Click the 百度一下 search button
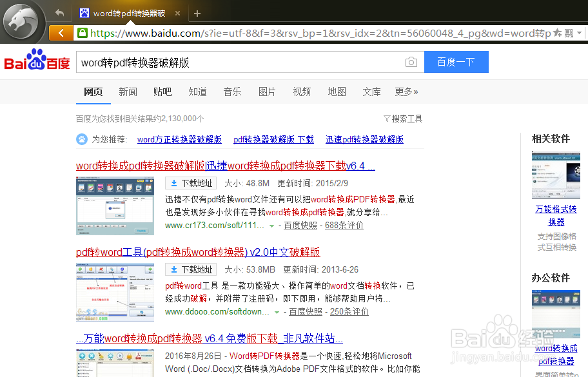Image resolution: width=588 pixels, height=377 pixels. (x=456, y=62)
